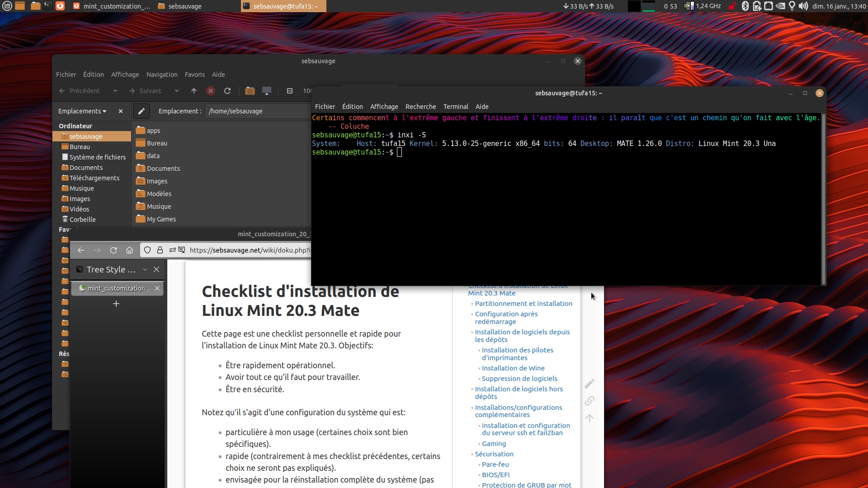Open the Favoris menu in file manager
Image resolution: width=868 pixels, height=488 pixels.
click(x=194, y=75)
